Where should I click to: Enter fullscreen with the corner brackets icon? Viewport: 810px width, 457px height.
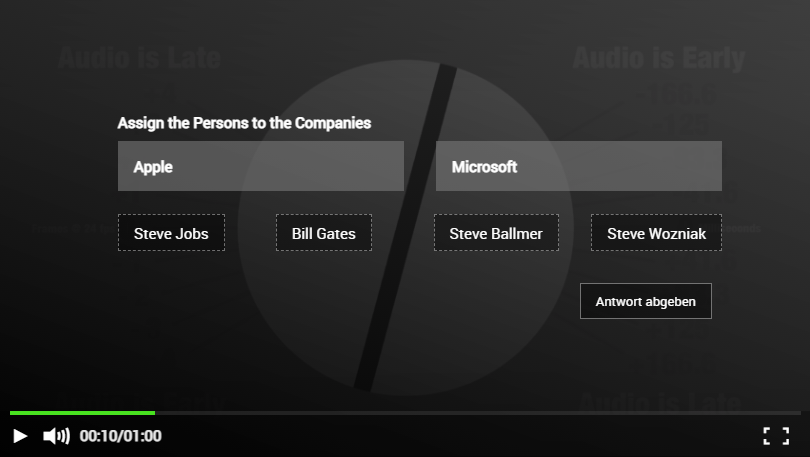[776, 436]
